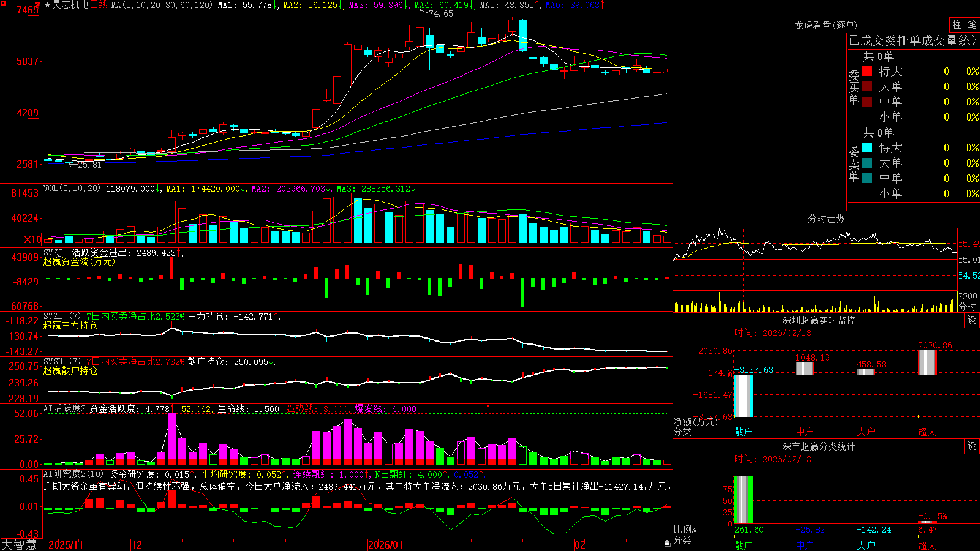Click the 近期大资金虽有异动 analysis text line
This screenshot has width=980, height=551.
coord(357,486)
